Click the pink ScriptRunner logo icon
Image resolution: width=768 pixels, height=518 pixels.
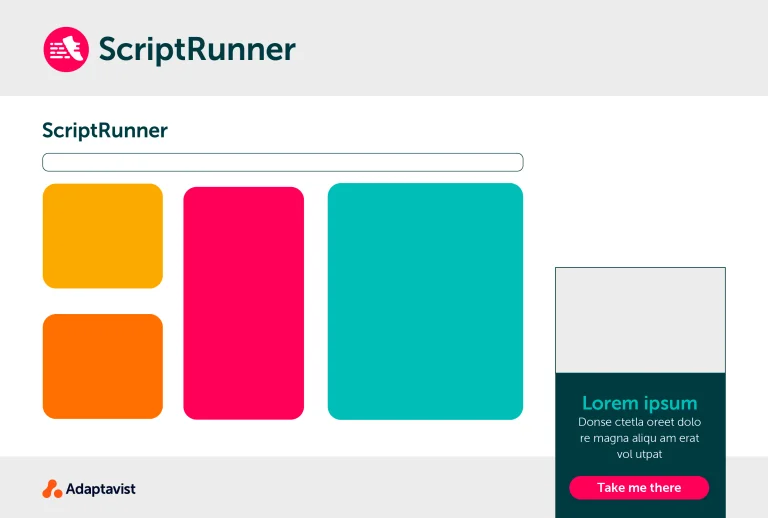[66, 49]
